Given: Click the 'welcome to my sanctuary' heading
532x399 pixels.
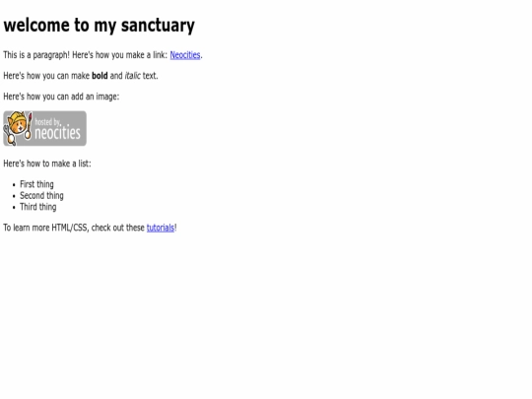Looking at the screenshot, I should pos(100,26).
